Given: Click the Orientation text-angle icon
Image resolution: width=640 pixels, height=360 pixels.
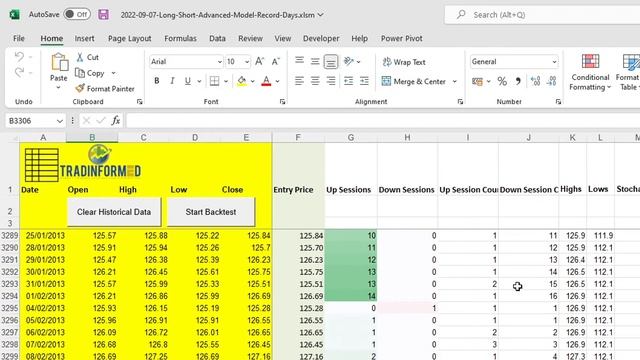Looking at the screenshot, I should (x=348, y=61).
